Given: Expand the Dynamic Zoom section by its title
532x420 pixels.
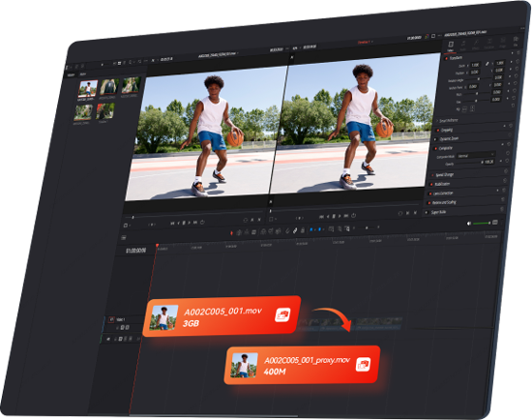Looking at the screenshot, I should point(449,138).
